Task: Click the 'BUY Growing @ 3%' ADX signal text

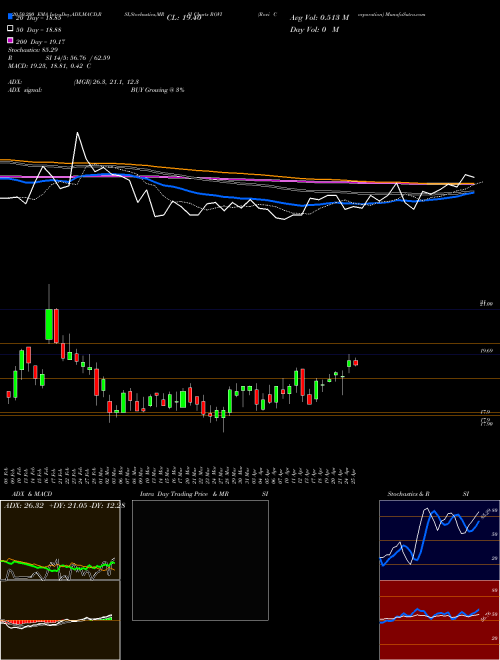Action: (157, 90)
